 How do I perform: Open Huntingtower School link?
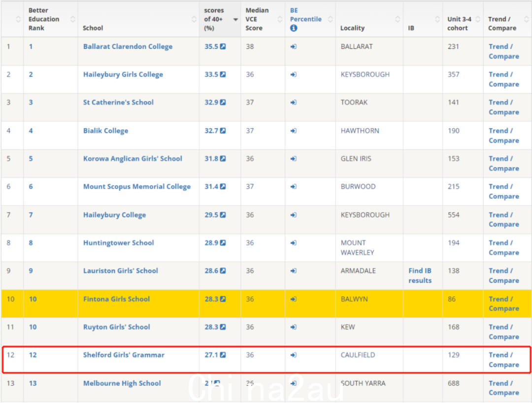[119, 242]
